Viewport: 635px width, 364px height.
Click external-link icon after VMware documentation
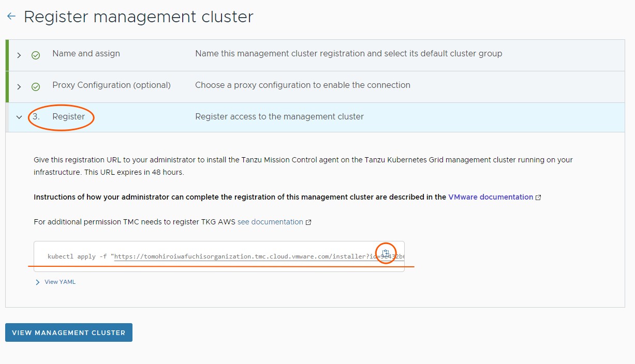(x=539, y=198)
